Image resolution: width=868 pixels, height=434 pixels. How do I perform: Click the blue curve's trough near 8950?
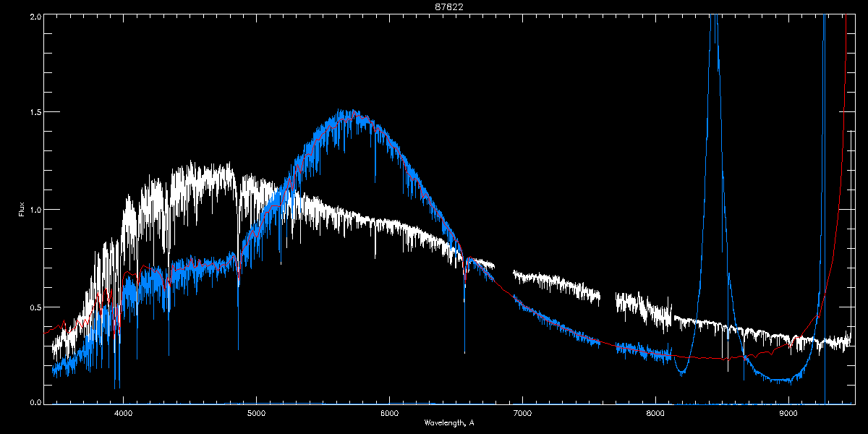click(783, 379)
